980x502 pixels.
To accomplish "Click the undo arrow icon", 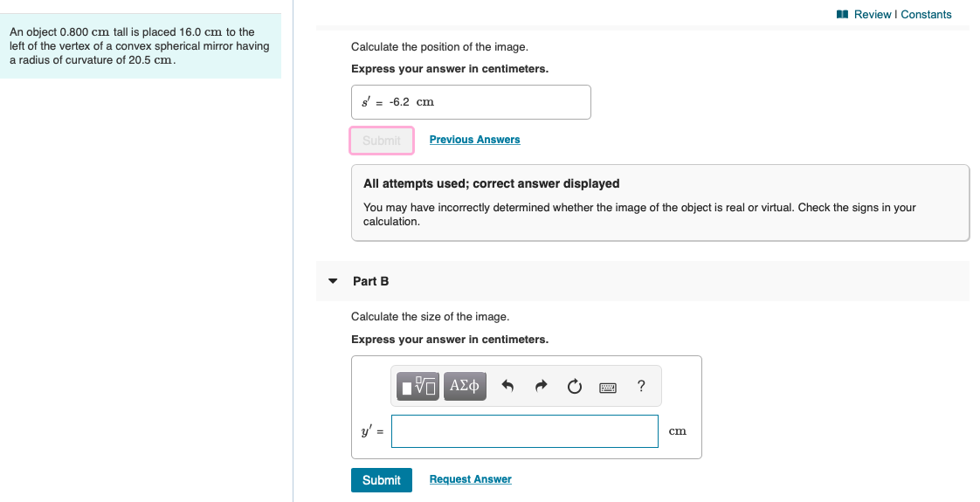I will tap(507, 387).
